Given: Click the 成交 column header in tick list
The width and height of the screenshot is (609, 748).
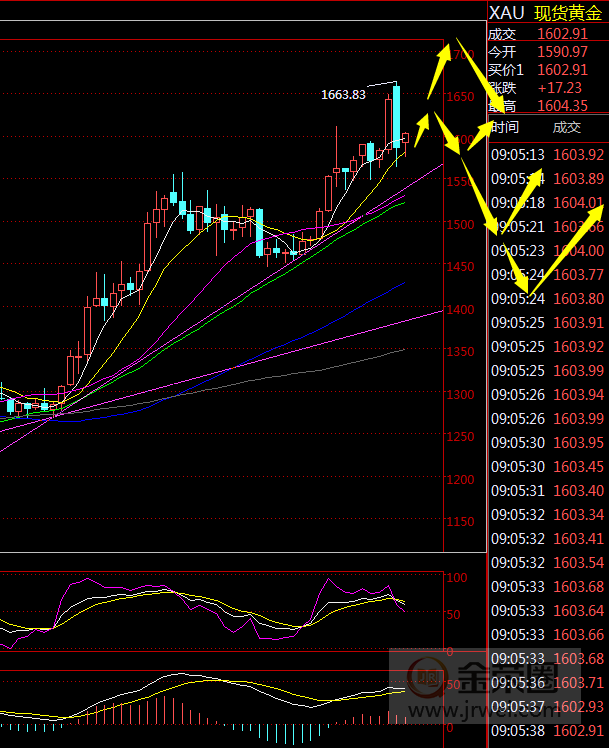Looking at the screenshot, I should [x=566, y=127].
